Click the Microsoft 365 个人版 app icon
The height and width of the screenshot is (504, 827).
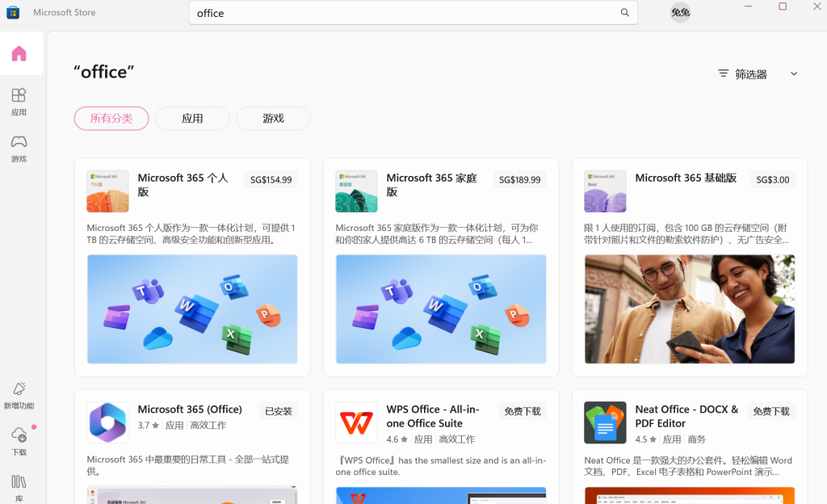coord(107,191)
